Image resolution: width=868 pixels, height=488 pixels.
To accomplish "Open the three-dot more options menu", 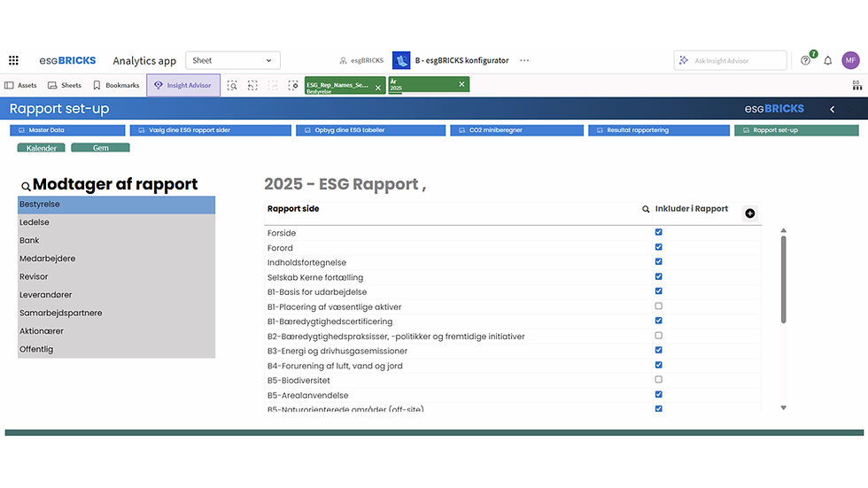I will pyautogui.click(x=524, y=60).
